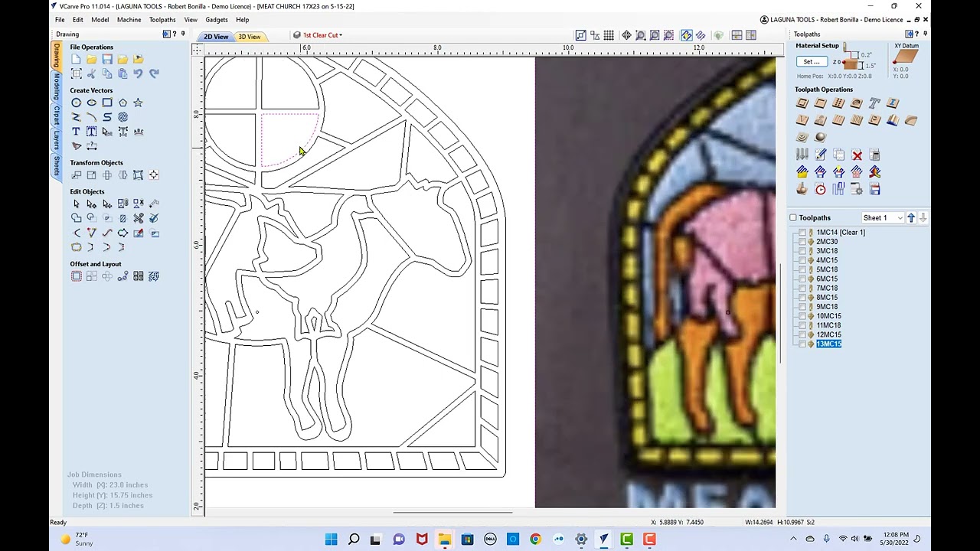This screenshot has height=551, width=980.
Task: Toggle the 13MC15 toolpath checkbox
Action: pyautogui.click(x=802, y=344)
